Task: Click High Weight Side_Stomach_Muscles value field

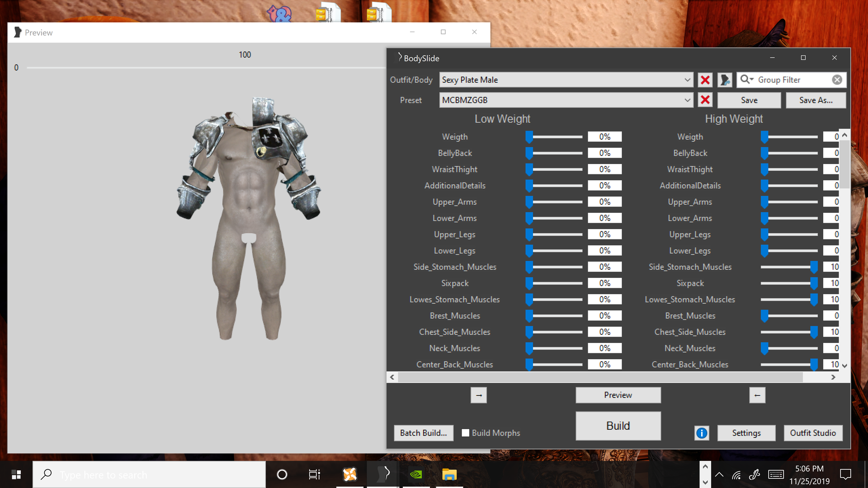Action: coord(831,267)
